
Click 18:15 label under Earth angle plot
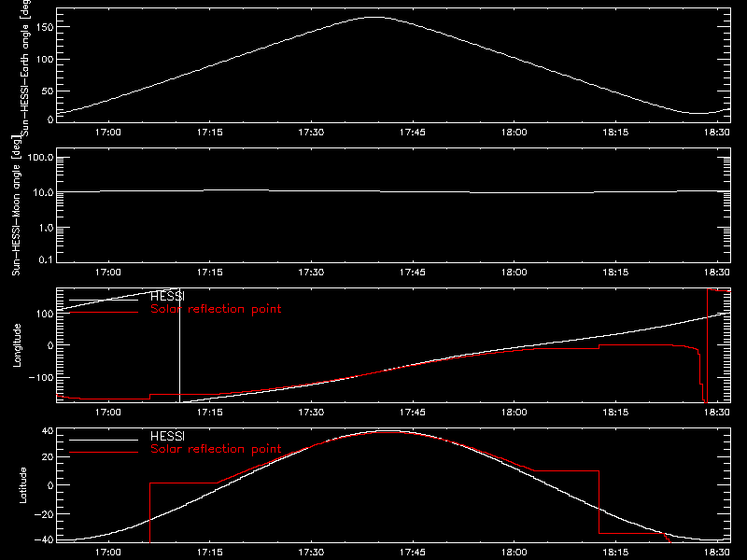[615, 133]
